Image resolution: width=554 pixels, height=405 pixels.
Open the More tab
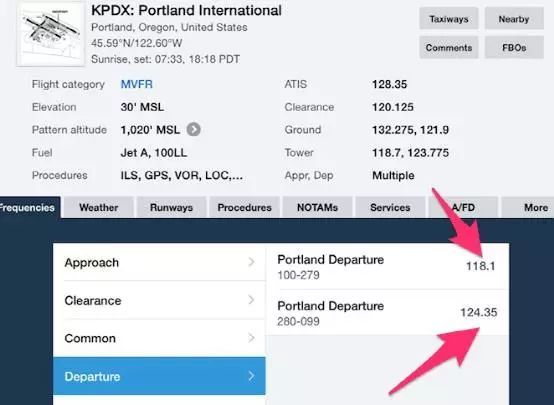pos(530,207)
